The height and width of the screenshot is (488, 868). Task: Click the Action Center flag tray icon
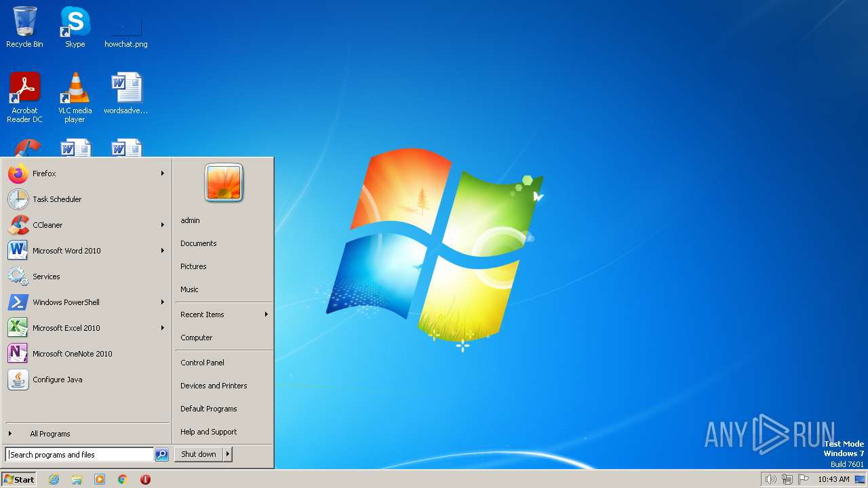[804, 479]
